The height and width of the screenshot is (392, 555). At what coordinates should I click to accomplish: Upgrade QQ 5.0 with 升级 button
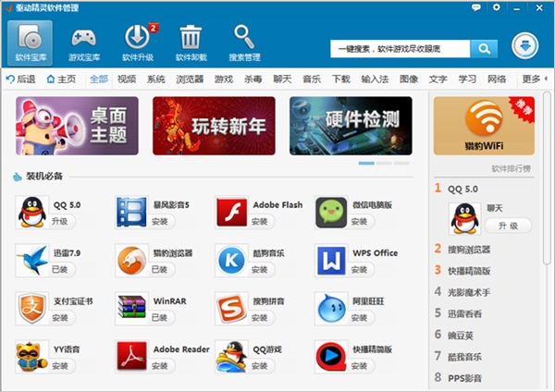61,222
